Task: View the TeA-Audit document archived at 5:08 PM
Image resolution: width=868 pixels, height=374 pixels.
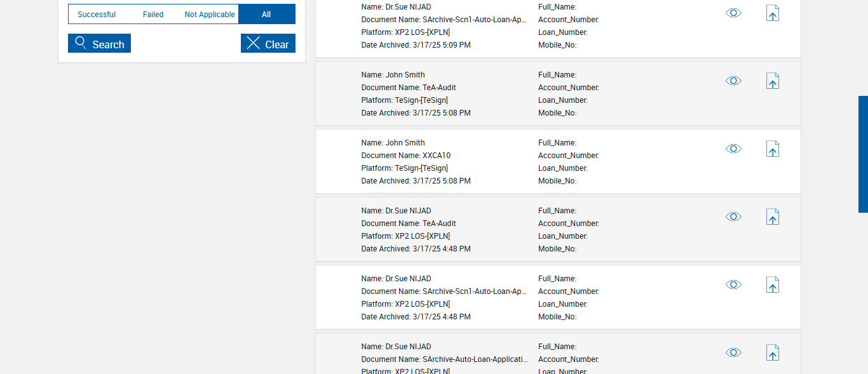Action: click(733, 81)
